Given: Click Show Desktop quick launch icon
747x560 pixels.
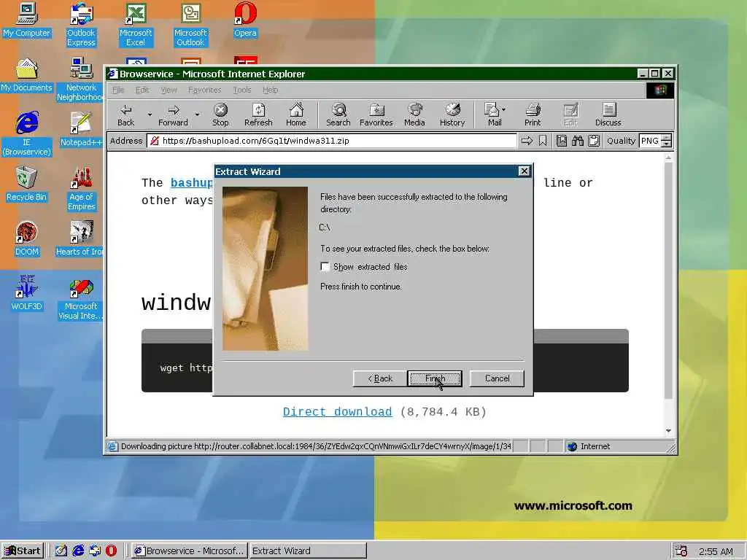Looking at the screenshot, I should (61, 551).
